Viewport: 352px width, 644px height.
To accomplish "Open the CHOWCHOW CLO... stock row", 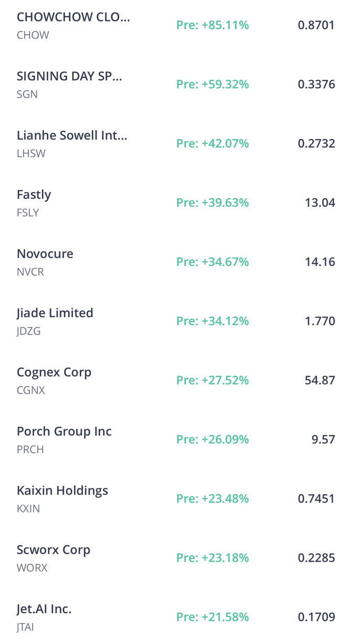I will 176,25.
